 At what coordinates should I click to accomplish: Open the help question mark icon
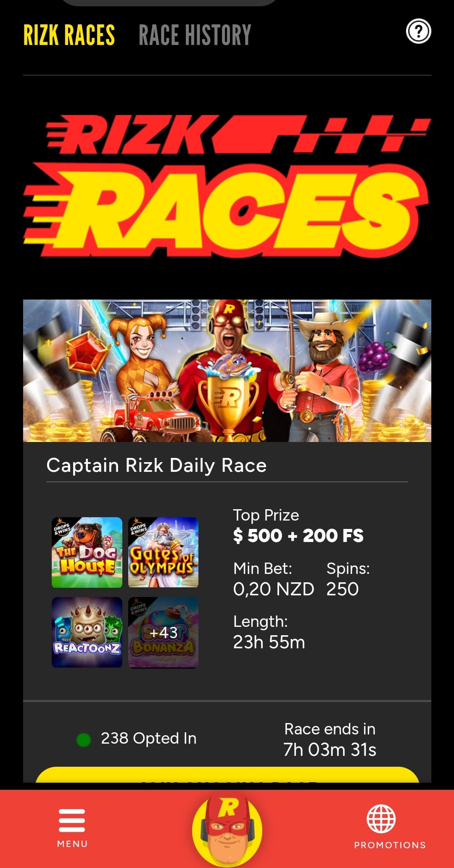click(418, 32)
